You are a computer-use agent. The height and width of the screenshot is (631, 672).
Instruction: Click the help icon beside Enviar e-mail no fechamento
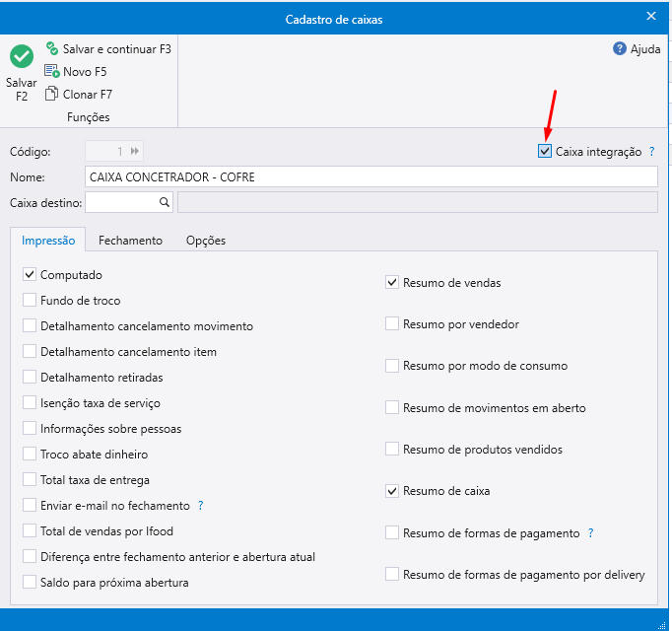tap(200, 505)
